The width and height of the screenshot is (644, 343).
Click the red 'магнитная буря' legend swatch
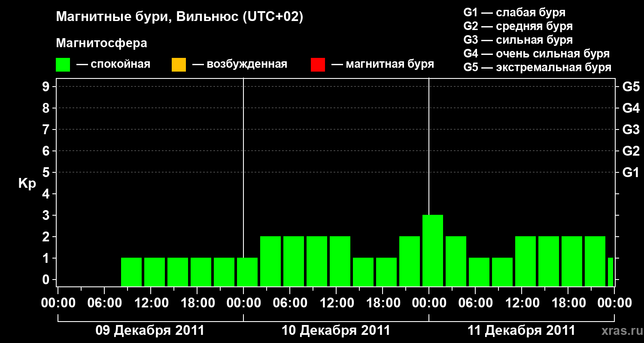click(318, 65)
